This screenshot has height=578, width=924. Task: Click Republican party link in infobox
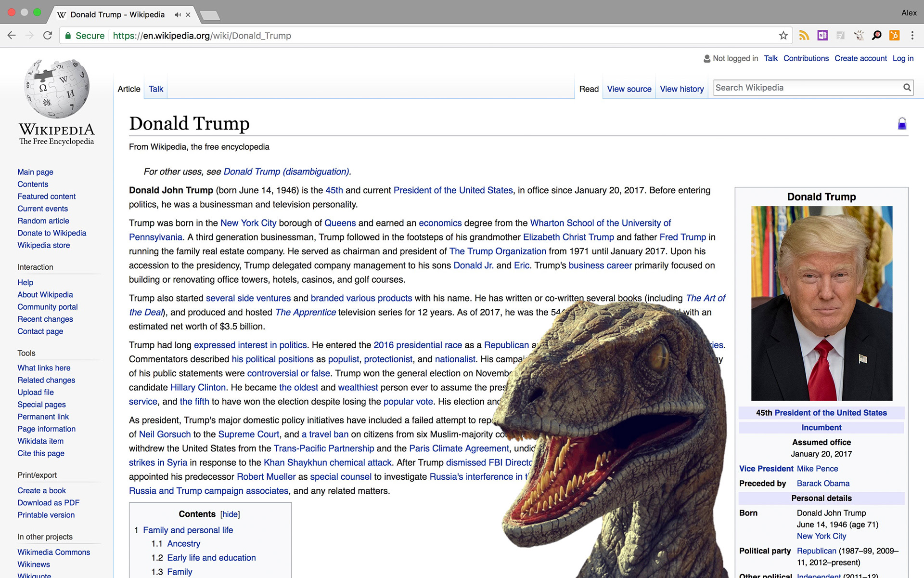[816, 551]
